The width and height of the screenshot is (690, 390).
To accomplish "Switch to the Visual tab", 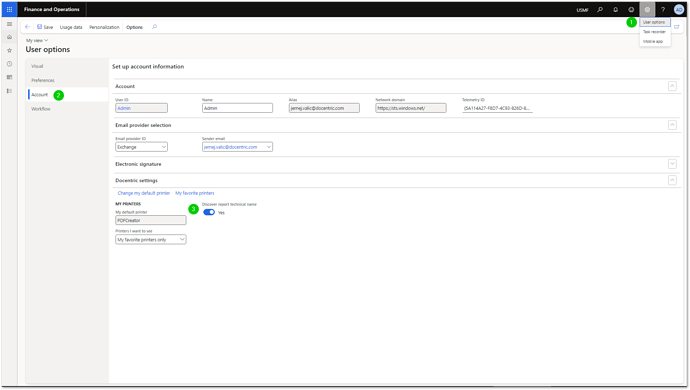I will point(37,66).
